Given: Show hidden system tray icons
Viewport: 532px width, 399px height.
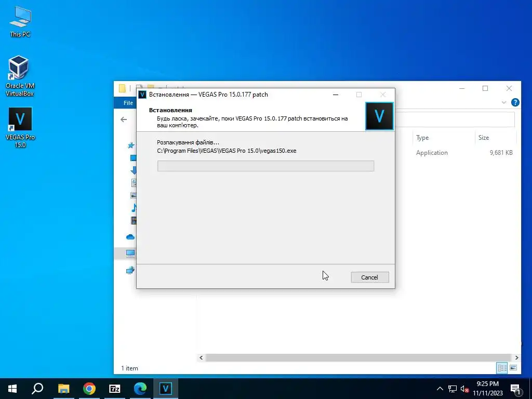Looking at the screenshot, I should coord(440,389).
